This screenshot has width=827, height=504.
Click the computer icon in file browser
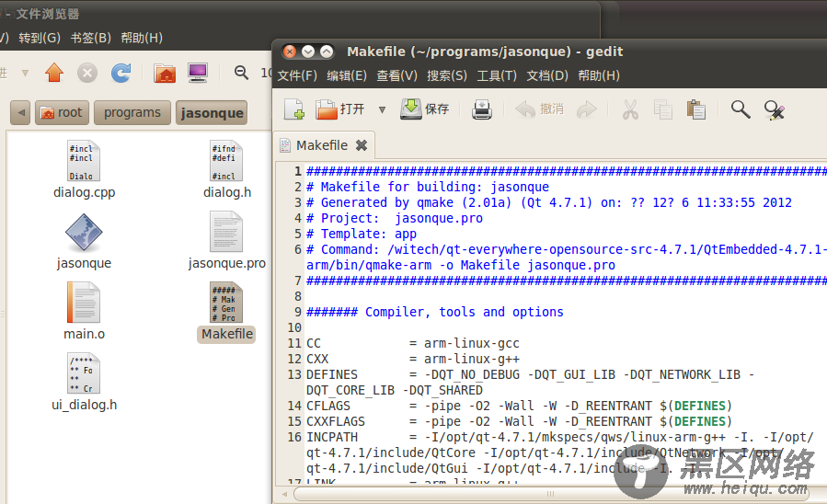[x=198, y=73]
